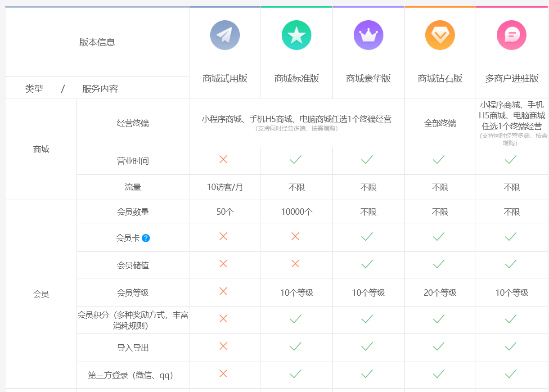Click the 全部终端 cell in 商城钻石版

pyautogui.click(x=440, y=123)
